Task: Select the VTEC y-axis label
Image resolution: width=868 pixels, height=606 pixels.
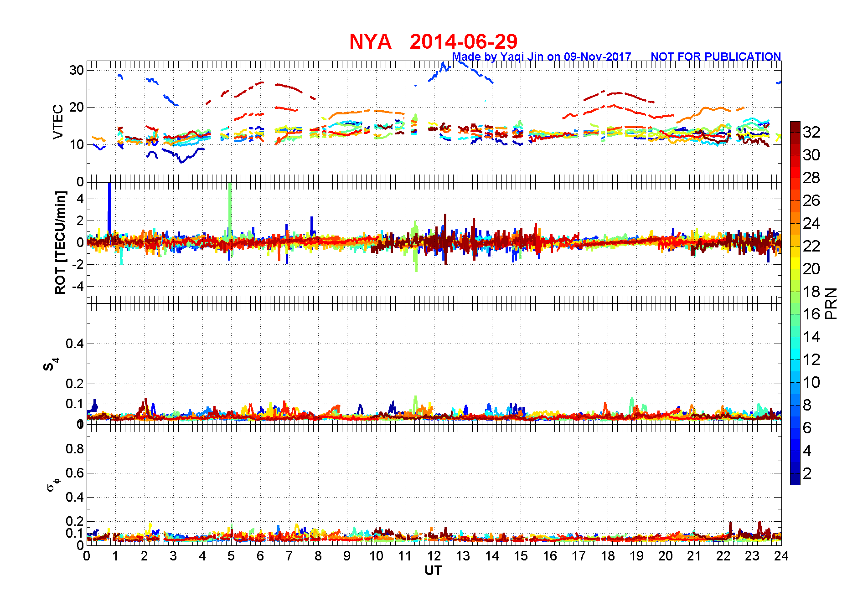Action: click(58, 122)
